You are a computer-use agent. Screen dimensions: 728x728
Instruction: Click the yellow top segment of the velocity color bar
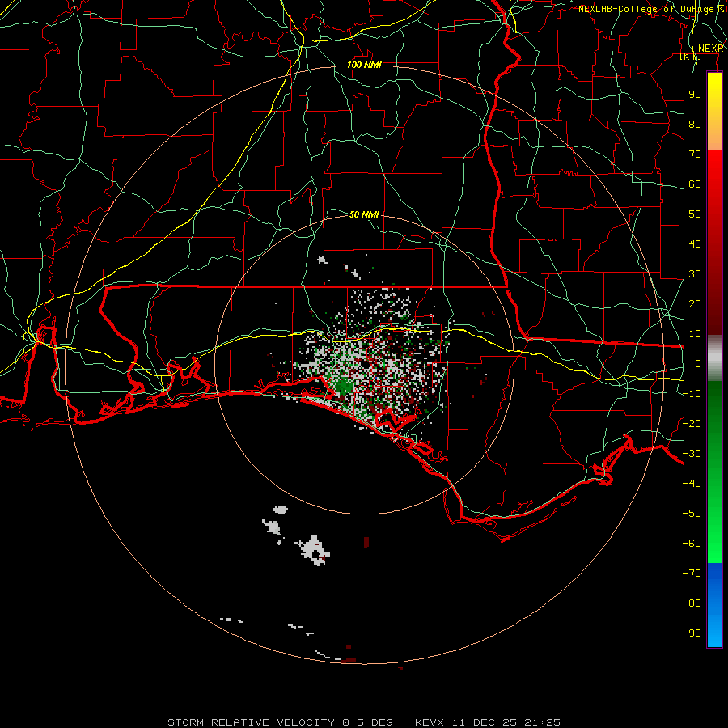pos(714,112)
